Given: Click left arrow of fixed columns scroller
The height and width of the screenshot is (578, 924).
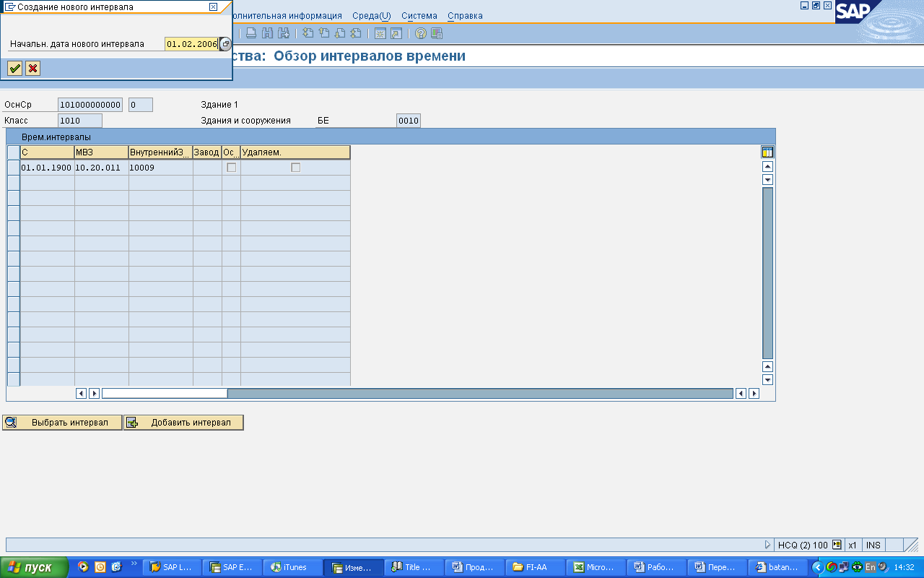Looking at the screenshot, I should click(x=82, y=393).
